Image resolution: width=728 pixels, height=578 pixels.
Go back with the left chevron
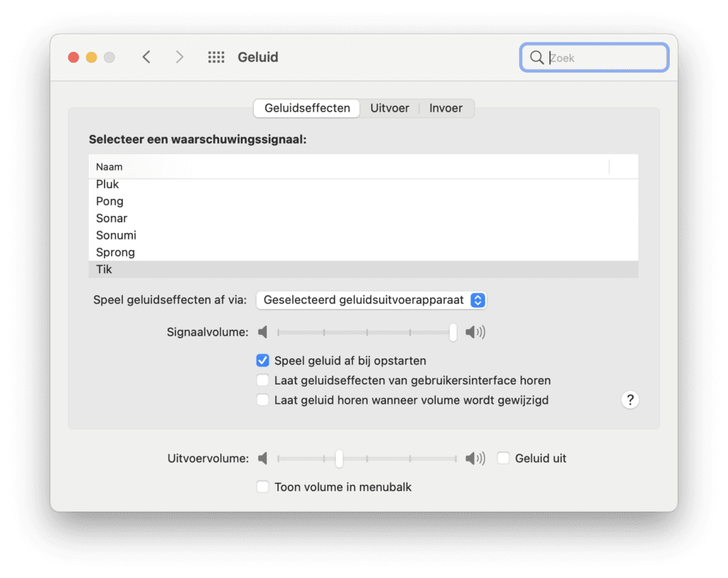146,57
